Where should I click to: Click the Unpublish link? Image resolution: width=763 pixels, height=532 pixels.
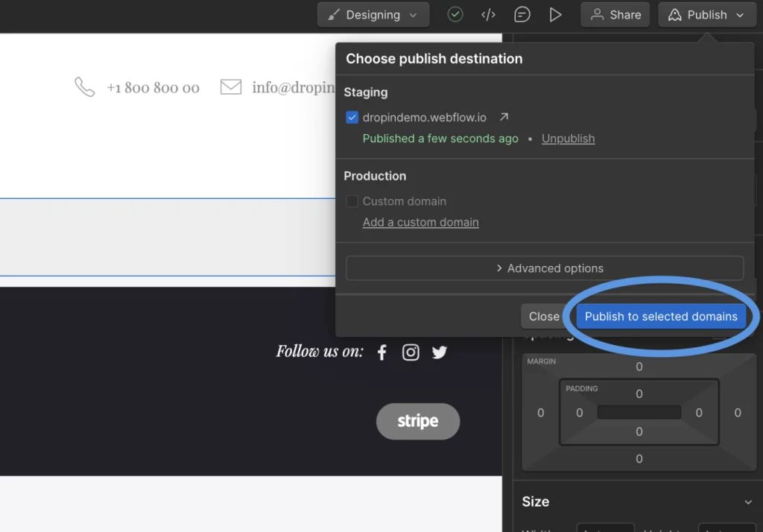(568, 139)
